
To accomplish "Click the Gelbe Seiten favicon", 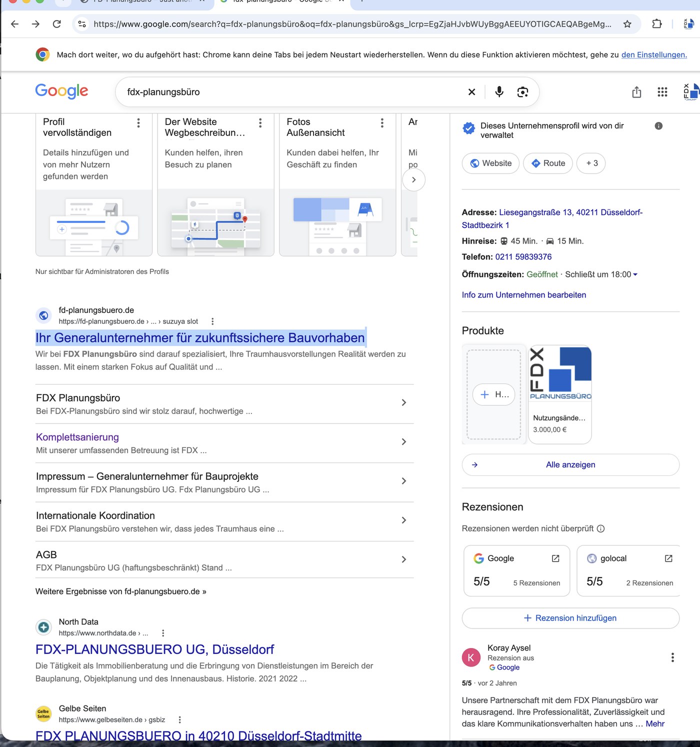I will pyautogui.click(x=44, y=714).
